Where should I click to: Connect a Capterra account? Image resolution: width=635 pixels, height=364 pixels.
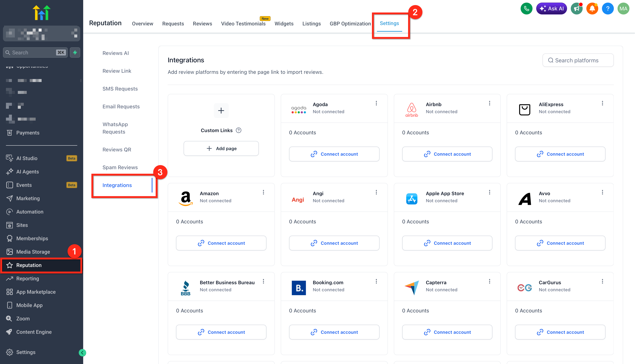tap(447, 332)
